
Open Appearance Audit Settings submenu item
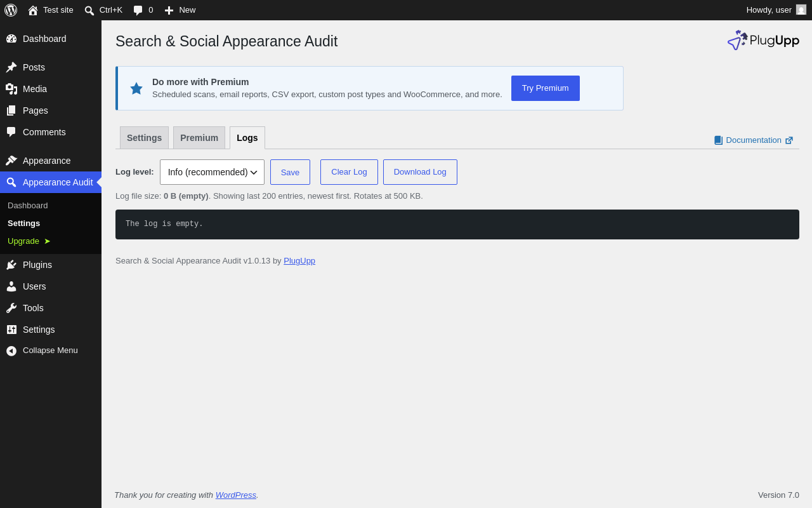[24, 224]
